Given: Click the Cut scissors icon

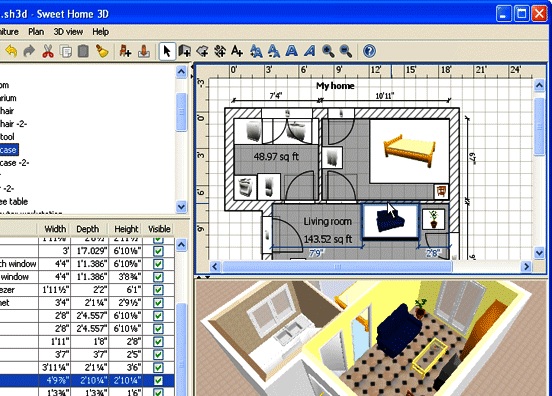Looking at the screenshot, I should point(48,51).
